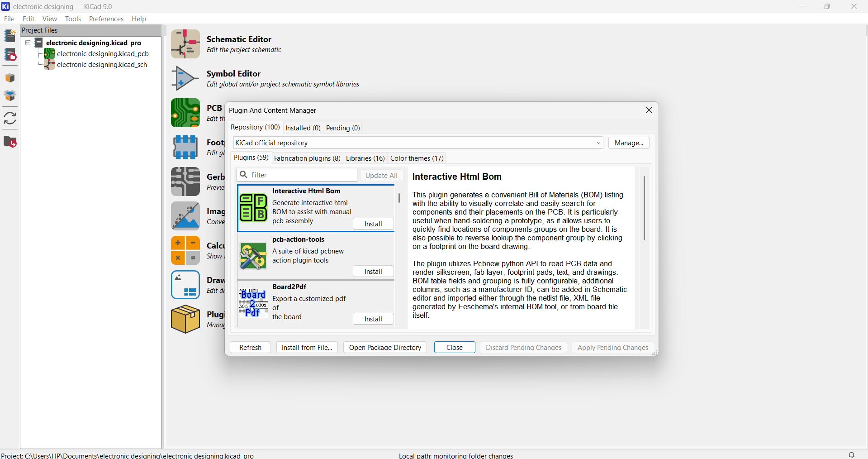The width and height of the screenshot is (868, 459).
Task: Click the Interactive Html Bom plugin icon
Action: [253, 208]
